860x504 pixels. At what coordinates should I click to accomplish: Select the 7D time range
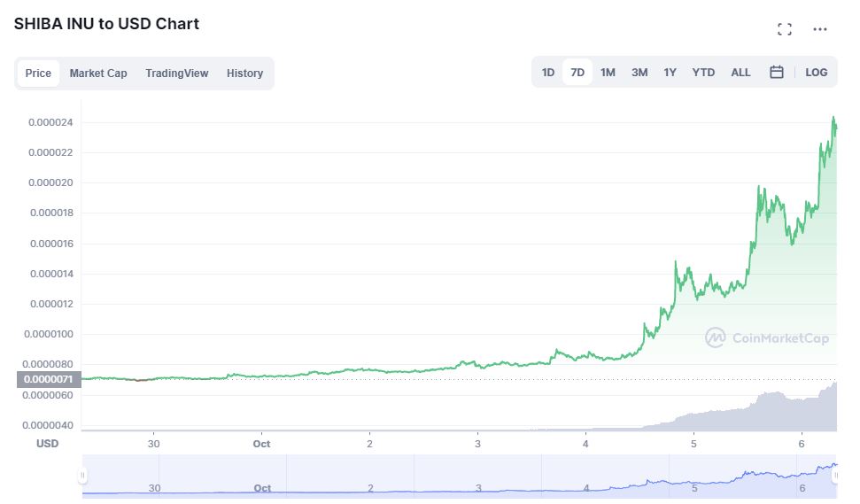pyautogui.click(x=577, y=73)
